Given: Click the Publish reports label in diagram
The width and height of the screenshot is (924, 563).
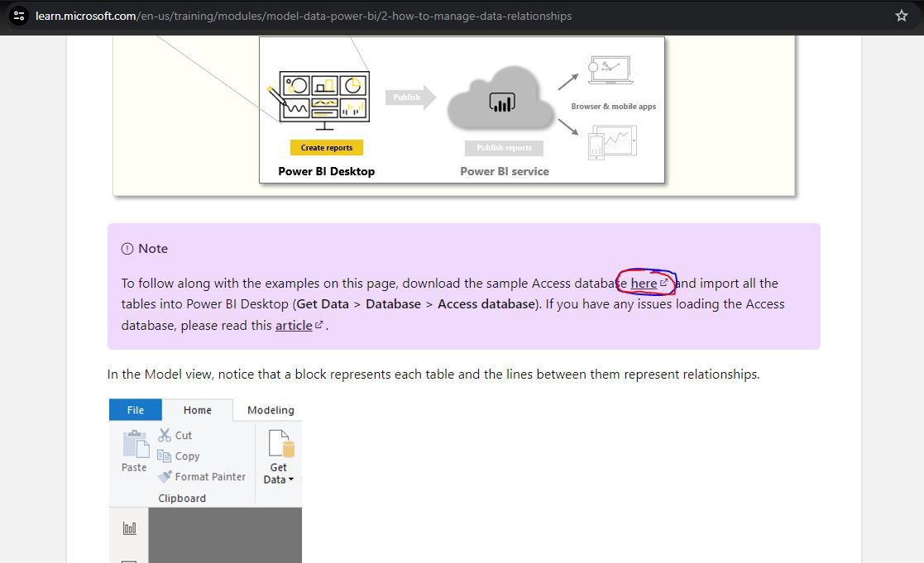Looking at the screenshot, I should click(504, 148).
